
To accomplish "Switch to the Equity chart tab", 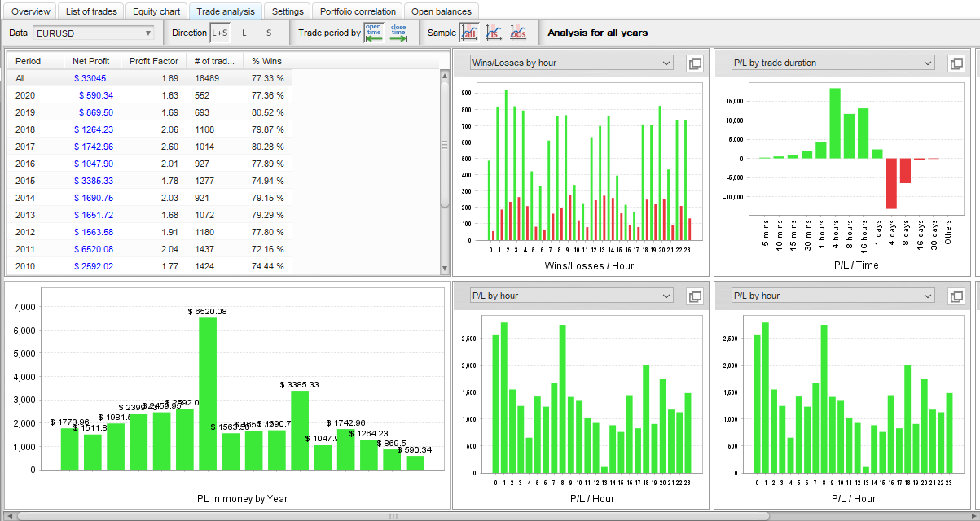I will click(156, 11).
